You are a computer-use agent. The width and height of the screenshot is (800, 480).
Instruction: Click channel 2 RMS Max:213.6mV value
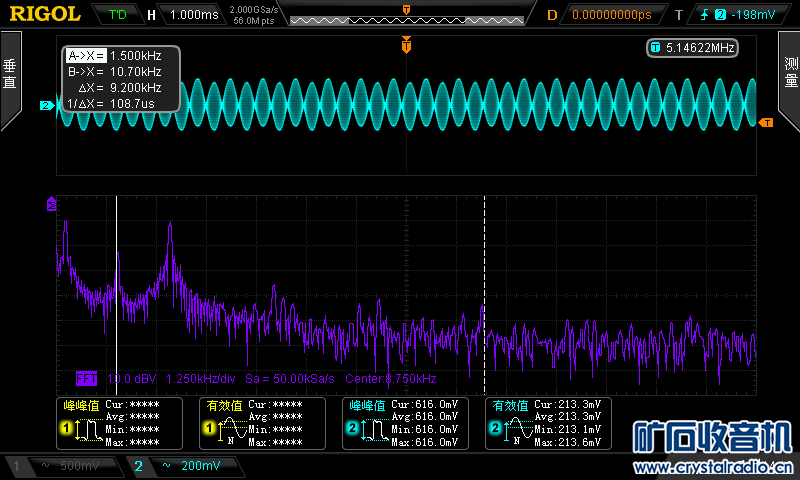pyautogui.click(x=567, y=442)
